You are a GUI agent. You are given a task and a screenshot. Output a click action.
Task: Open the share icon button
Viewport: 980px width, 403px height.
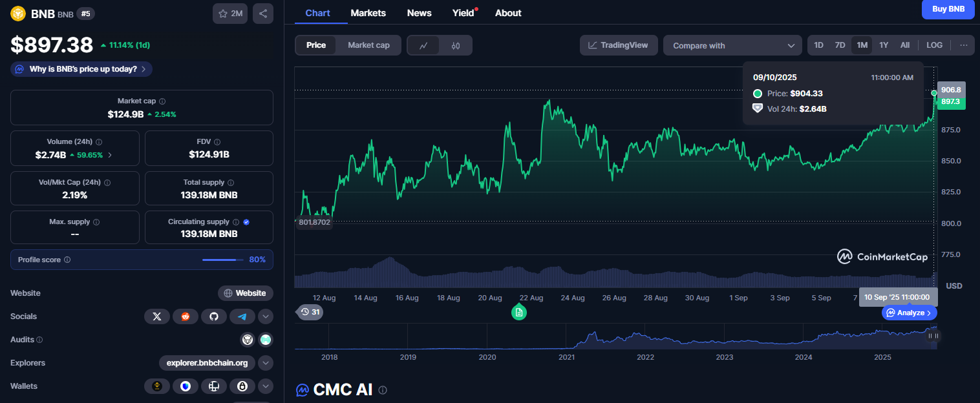[263, 14]
